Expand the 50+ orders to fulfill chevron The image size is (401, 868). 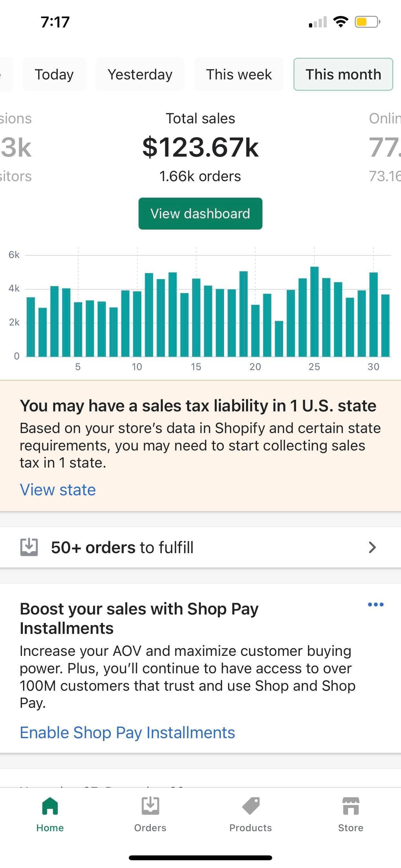(372, 547)
